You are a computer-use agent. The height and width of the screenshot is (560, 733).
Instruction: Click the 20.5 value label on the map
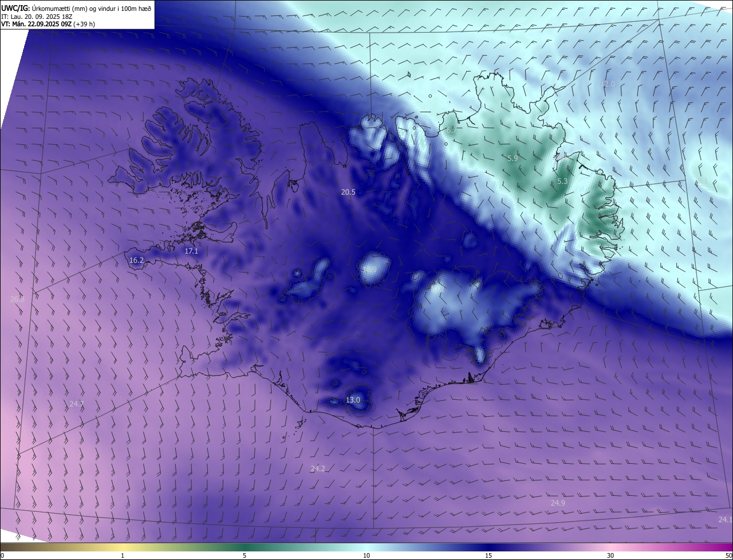coord(348,192)
